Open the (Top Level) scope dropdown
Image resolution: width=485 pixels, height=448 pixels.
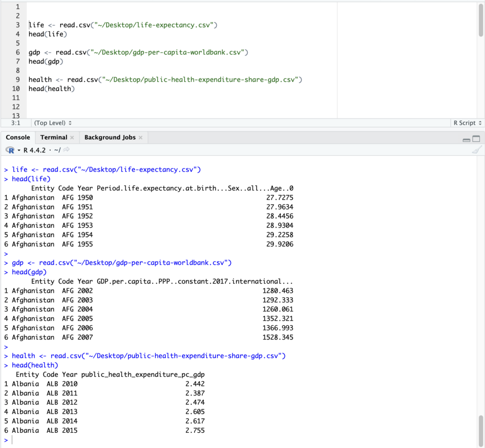point(53,123)
